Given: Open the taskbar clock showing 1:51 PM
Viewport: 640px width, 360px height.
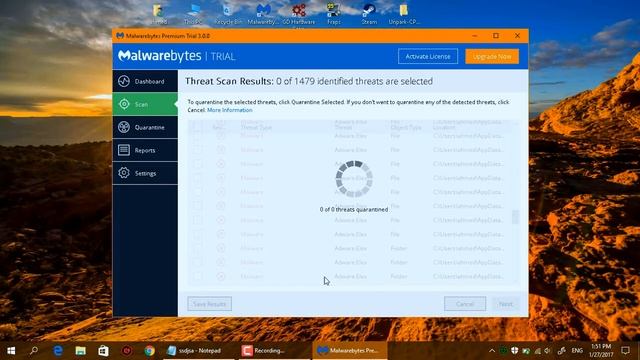Looking at the screenshot, I should 602,351.
